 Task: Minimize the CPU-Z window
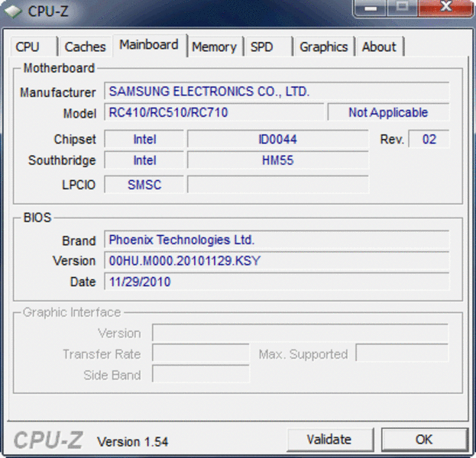pos(370,8)
